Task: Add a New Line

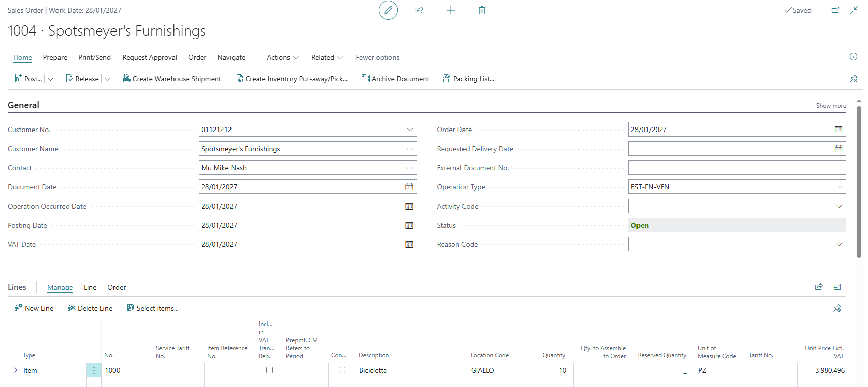Action: click(x=34, y=308)
